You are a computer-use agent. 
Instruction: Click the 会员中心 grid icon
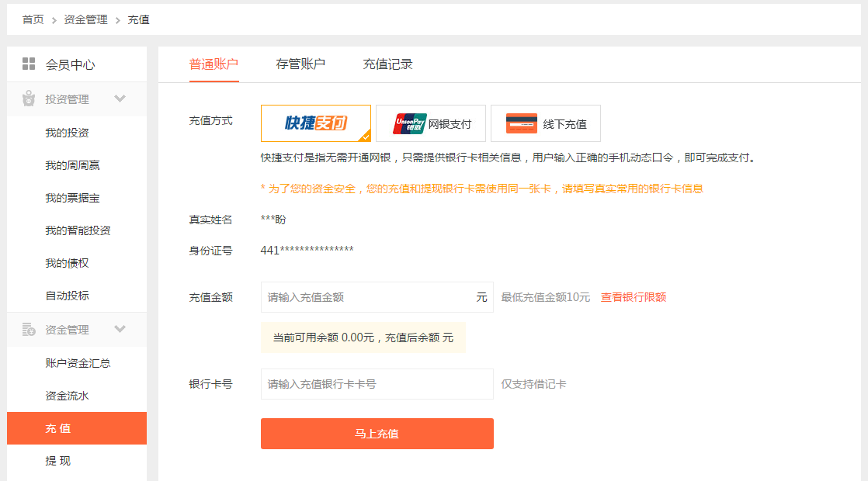click(x=27, y=63)
